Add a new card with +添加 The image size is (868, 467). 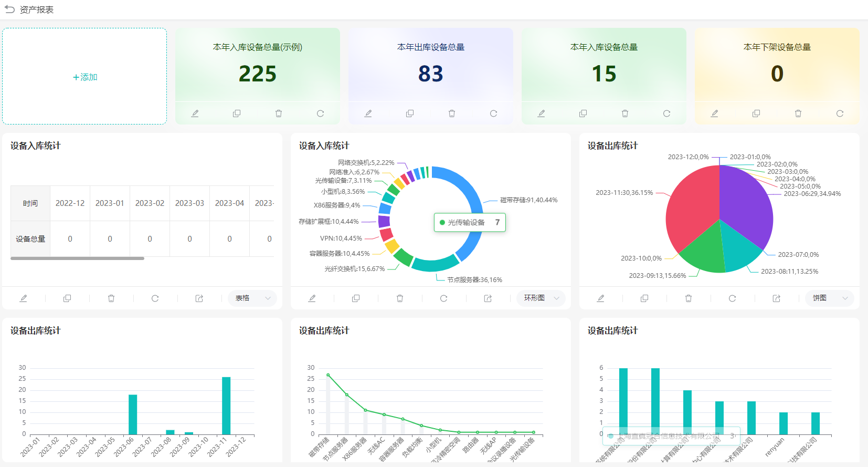[84, 77]
